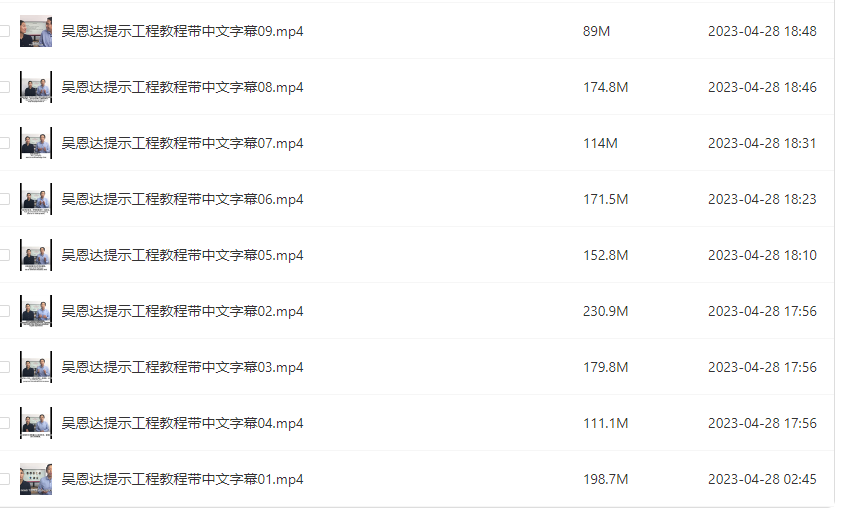Screen dimensions: 841x508
Task: Open file 吴恩达提示工程教程带中文字幕08.mp4
Action: tap(182, 87)
